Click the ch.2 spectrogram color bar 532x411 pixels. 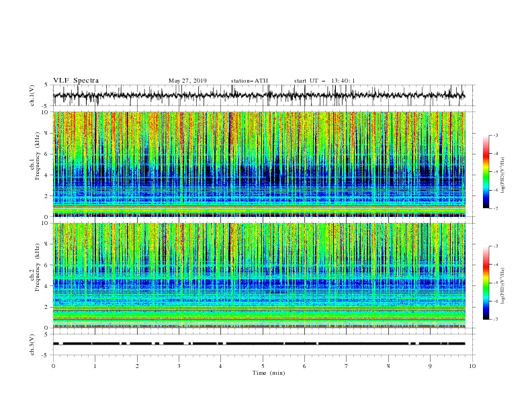(486, 283)
